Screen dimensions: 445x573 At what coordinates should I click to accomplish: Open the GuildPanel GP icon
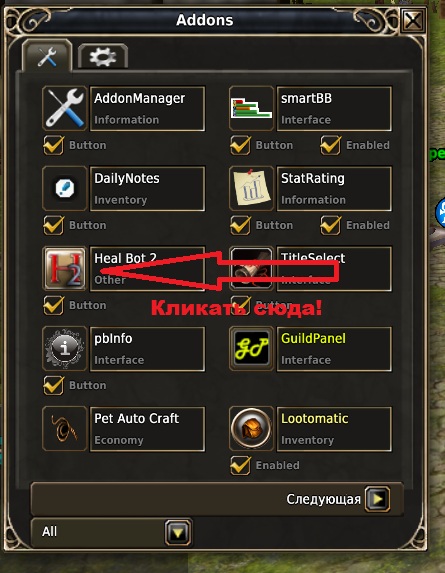pyautogui.click(x=251, y=349)
